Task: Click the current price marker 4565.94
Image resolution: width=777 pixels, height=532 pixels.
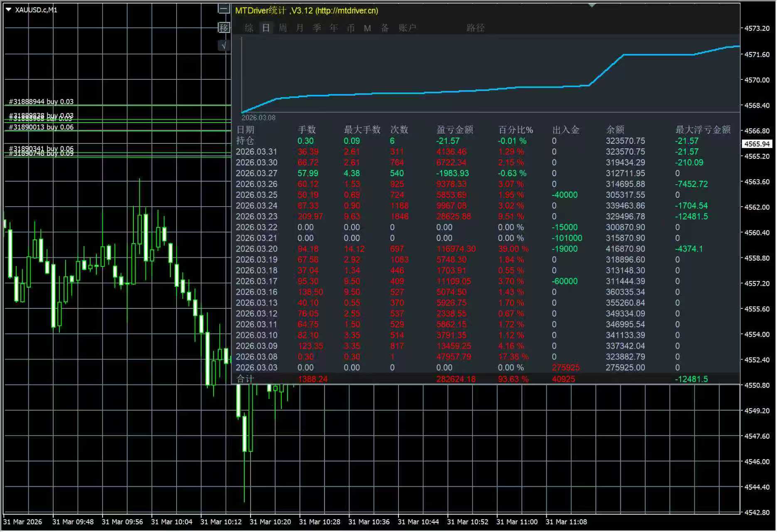Action: 757,144
